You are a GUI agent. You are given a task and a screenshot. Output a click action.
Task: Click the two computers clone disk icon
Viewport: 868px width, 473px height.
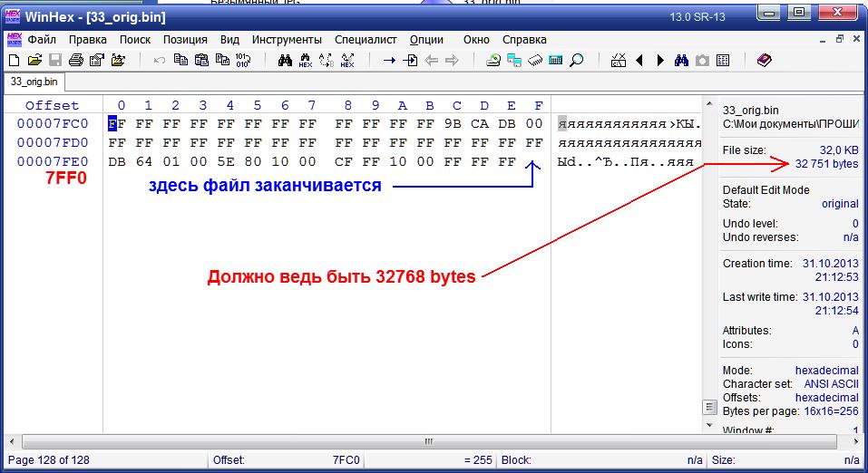pyautogui.click(x=514, y=61)
